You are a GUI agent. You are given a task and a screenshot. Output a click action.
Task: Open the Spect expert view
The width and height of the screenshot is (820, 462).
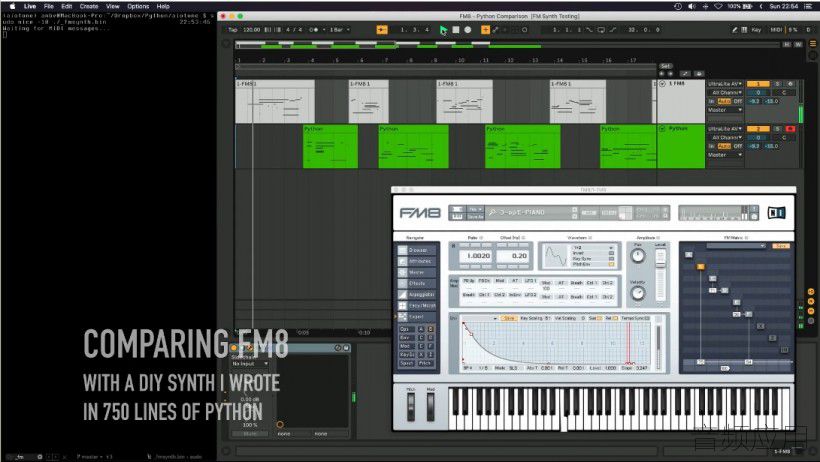[406, 363]
